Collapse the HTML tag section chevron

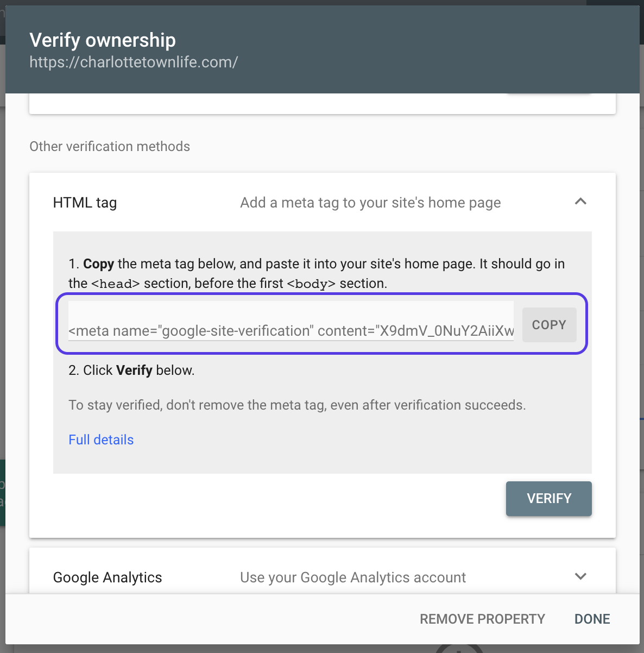click(580, 202)
